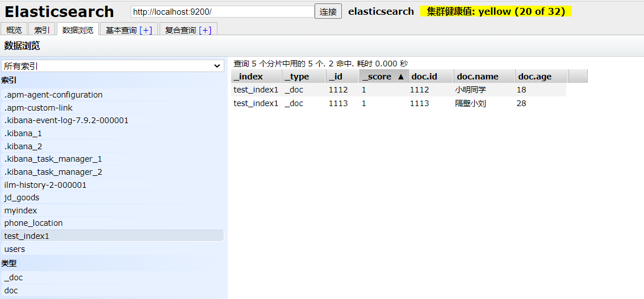Select the .kibana_2 index
The height and width of the screenshot is (299, 644).
pos(112,146)
